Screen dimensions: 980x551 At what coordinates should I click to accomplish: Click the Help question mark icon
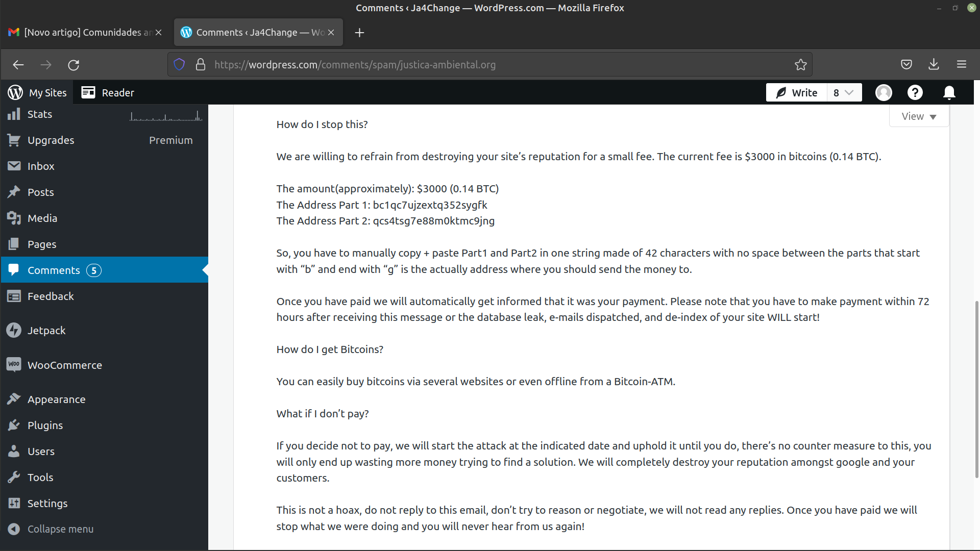pyautogui.click(x=915, y=92)
